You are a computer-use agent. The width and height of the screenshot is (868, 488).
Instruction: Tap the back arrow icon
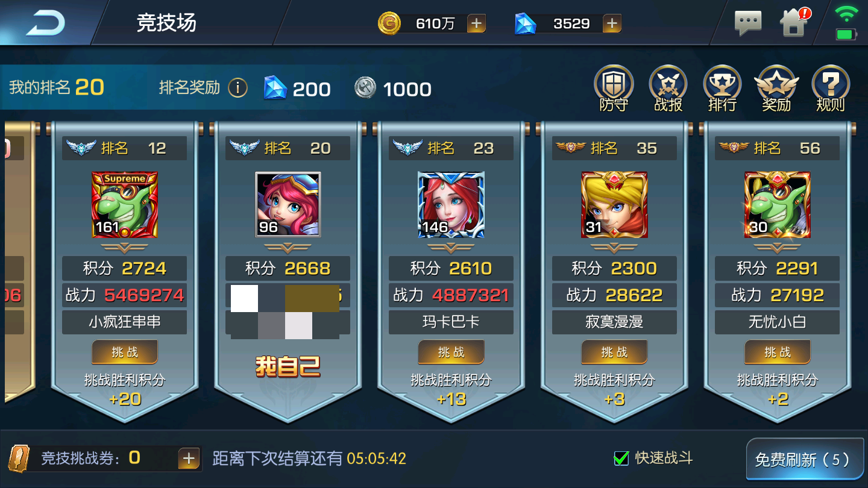[45, 23]
